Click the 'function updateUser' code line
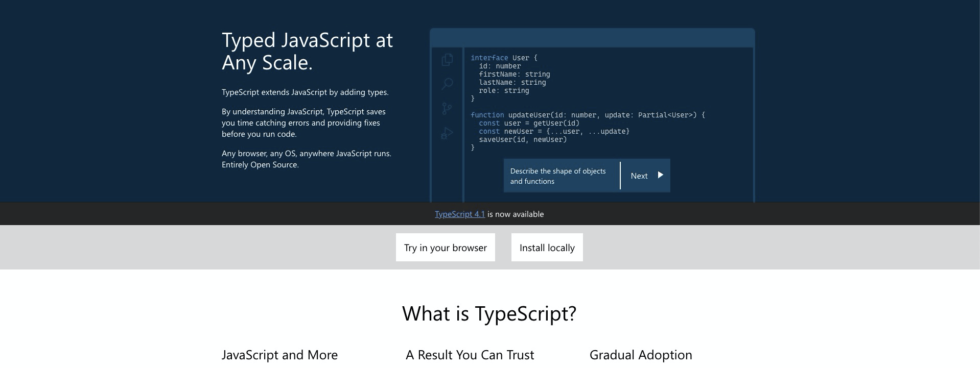The width and height of the screenshot is (980, 368). (588, 115)
